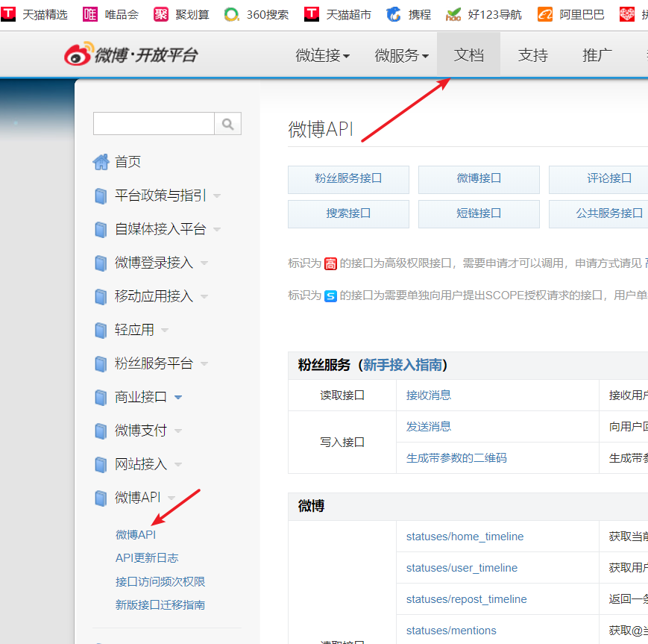Expand the 粉丝服务平台 sidebar arrow
Image resolution: width=648 pixels, height=644 pixels.
point(204,363)
